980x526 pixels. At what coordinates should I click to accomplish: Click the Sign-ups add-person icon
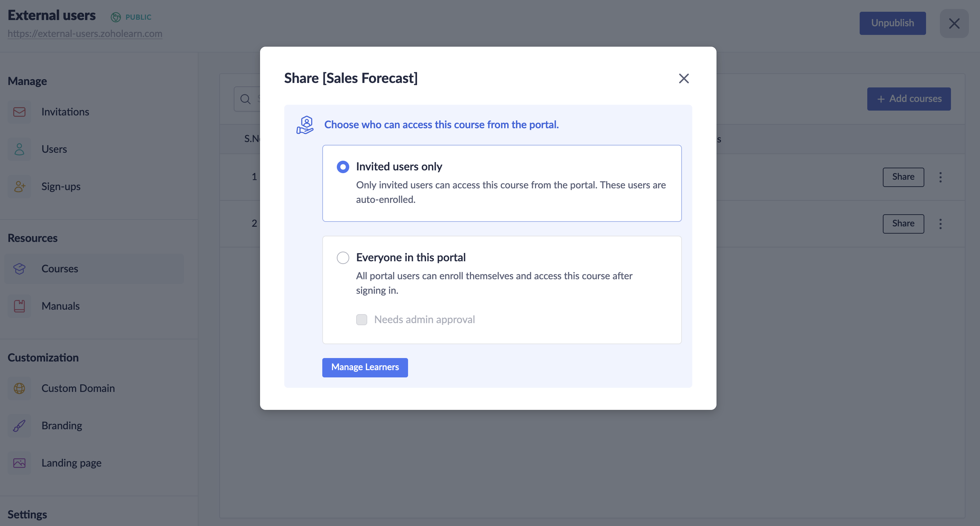(19, 186)
